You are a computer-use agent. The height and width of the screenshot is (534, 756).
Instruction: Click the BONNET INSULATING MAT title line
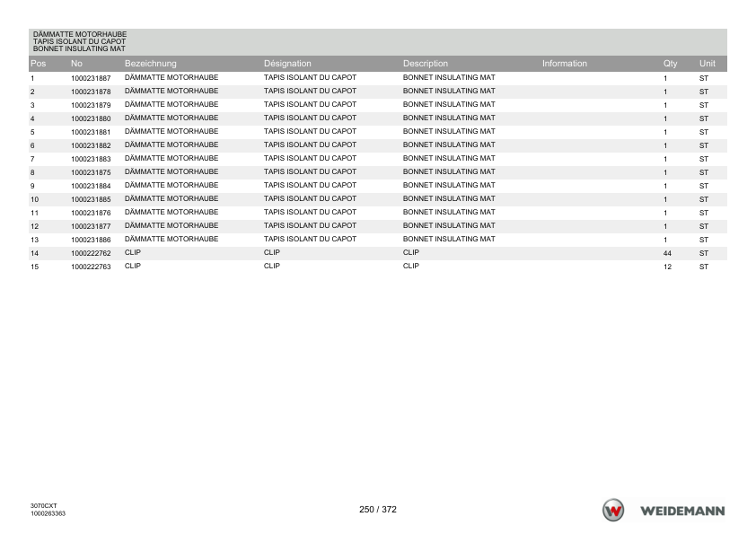[x=79, y=48]
